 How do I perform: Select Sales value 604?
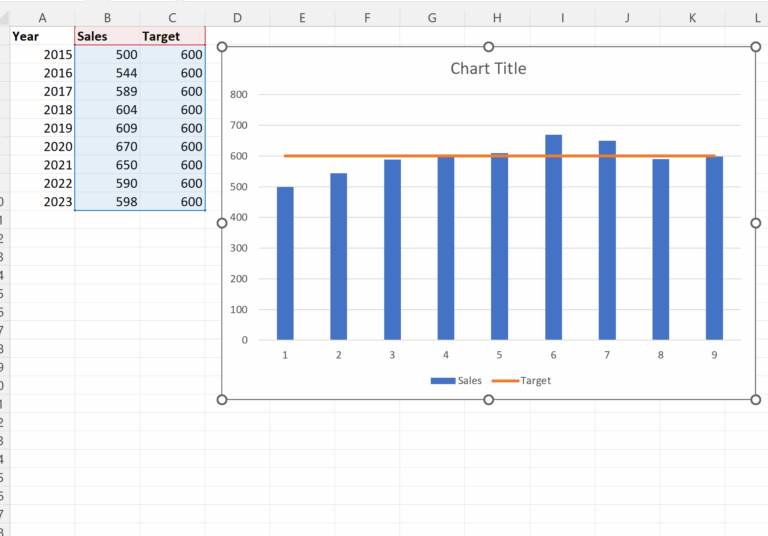pyautogui.click(x=107, y=110)
